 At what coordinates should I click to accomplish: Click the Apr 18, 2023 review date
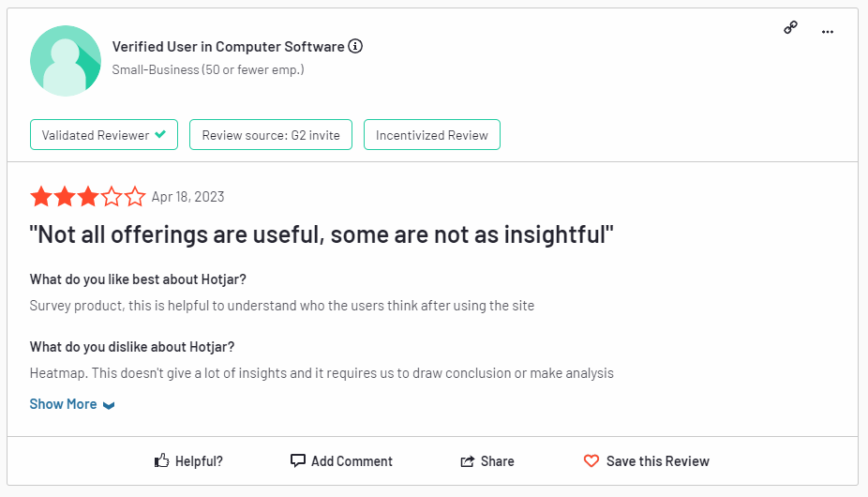(x=187, y=197)
